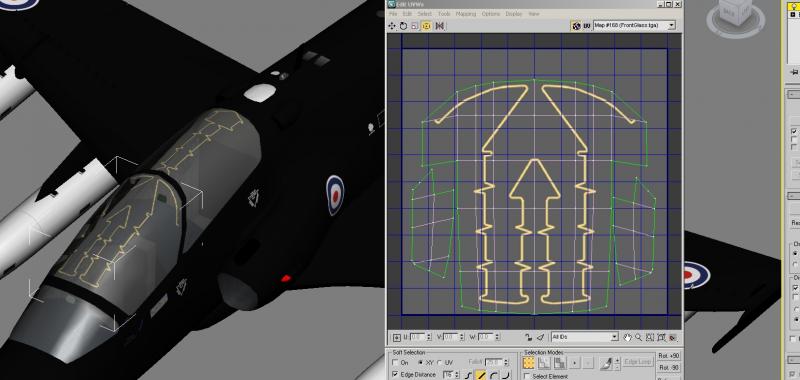Select the Move tool in Edit UVWs
Viewport: 800px width, 380px height.
pos(392,26)
